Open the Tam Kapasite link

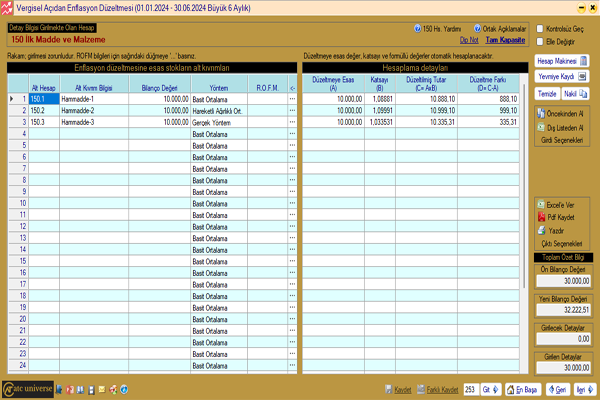(x=505, y=40)
